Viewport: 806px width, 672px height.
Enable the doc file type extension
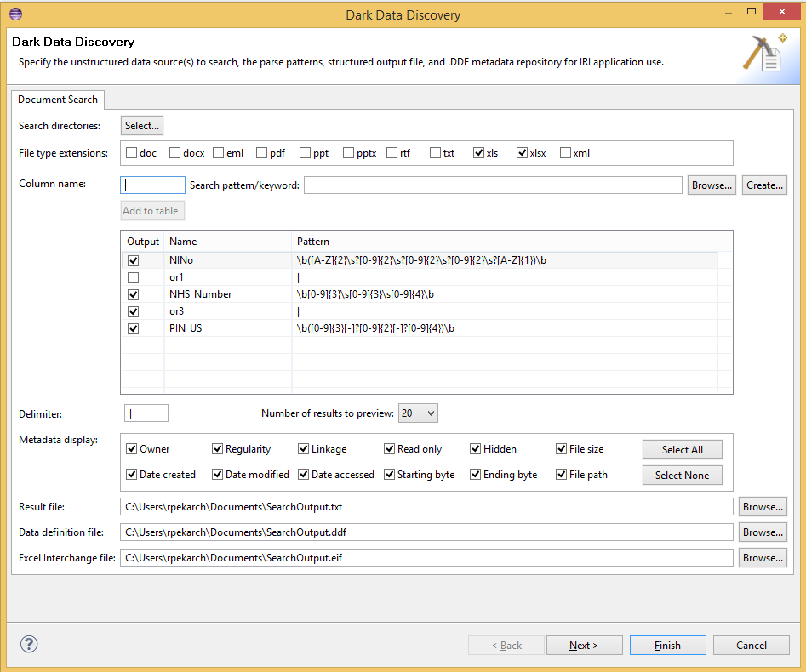(x=132, y=152)
